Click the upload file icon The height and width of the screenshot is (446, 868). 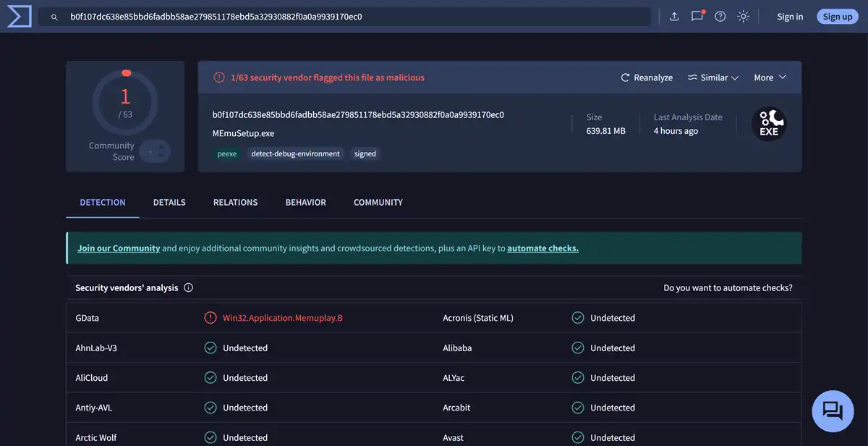pyautogui.click(x=674, y=16)
